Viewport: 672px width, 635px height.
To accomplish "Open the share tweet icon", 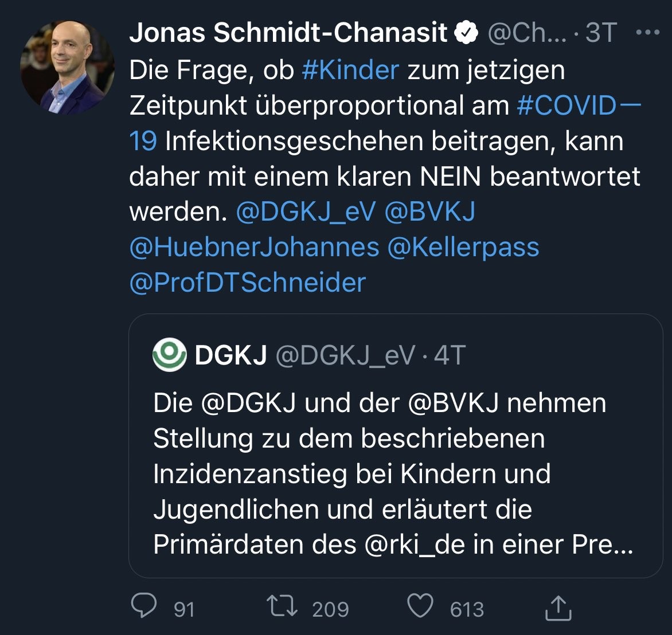I will click(x=558, y=608).
